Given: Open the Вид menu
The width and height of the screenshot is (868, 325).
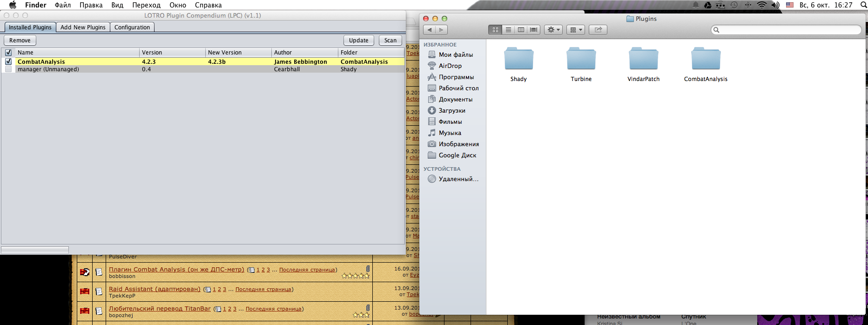Looking at the screenshot, I should (117, 5).
